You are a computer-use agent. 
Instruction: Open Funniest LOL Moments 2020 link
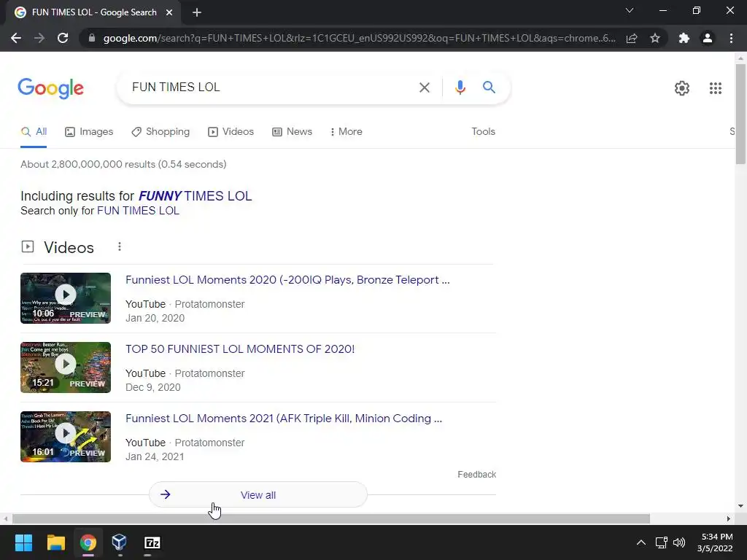[287, 279]
